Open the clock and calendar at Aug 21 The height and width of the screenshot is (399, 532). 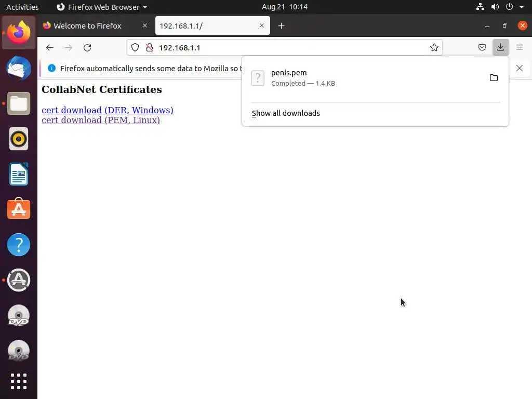(x=284, y=7)
